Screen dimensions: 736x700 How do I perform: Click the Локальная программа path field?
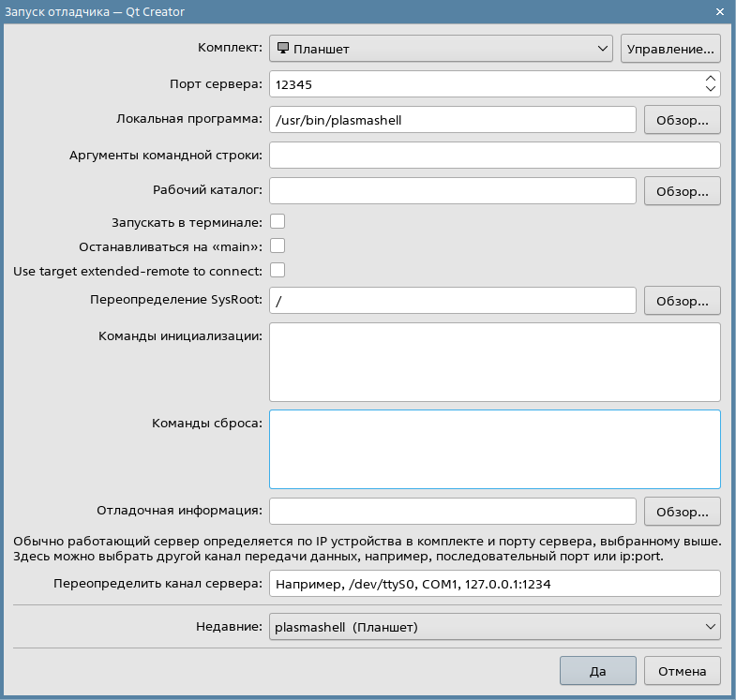(x=453, y=119)
